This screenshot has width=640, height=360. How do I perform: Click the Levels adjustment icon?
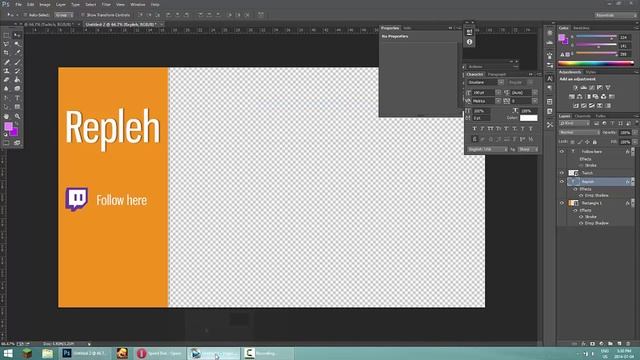tap(583, 87)
